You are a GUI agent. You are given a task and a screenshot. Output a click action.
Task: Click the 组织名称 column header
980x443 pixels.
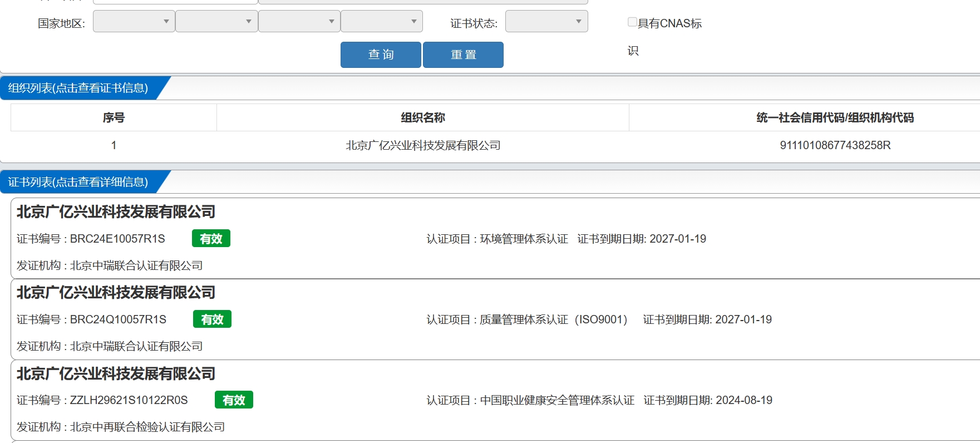(423, 117)
